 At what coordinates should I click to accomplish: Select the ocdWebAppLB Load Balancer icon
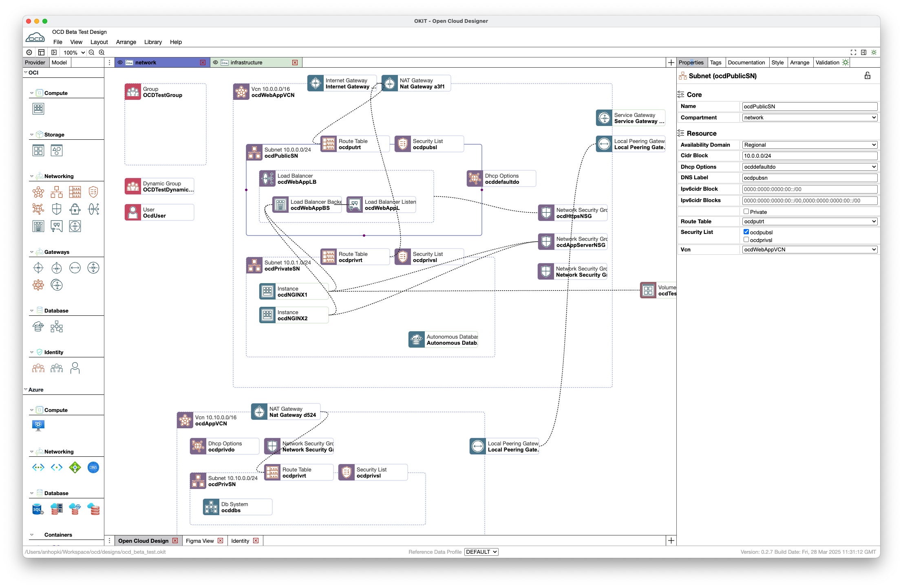(267, 179)
